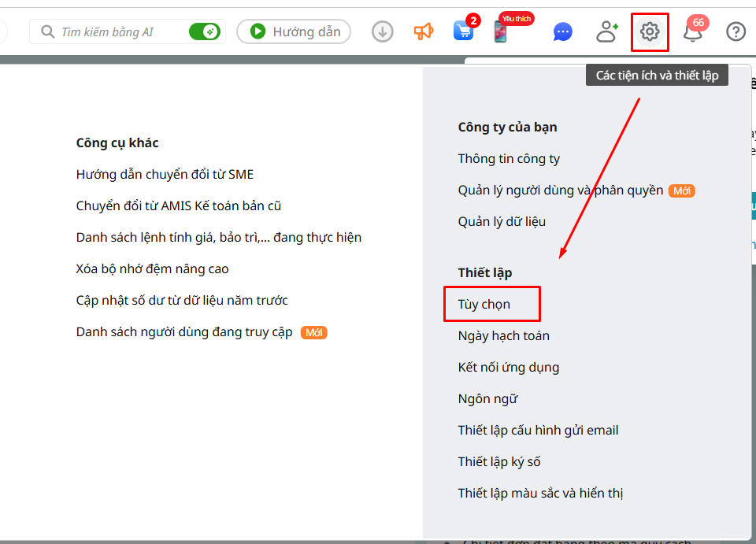Open Thông tin công ty
The height and width of the screenshot is (544, 756).
pos(509,159)
